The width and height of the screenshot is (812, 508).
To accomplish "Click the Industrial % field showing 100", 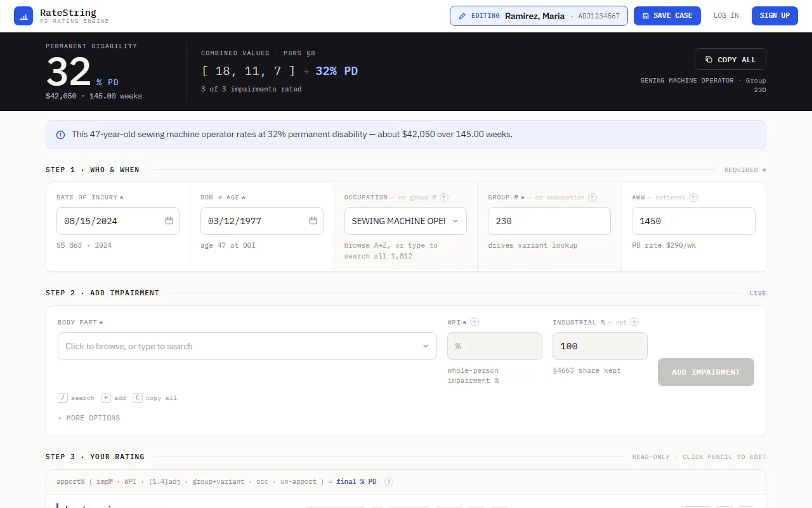I will pos(600,346).
